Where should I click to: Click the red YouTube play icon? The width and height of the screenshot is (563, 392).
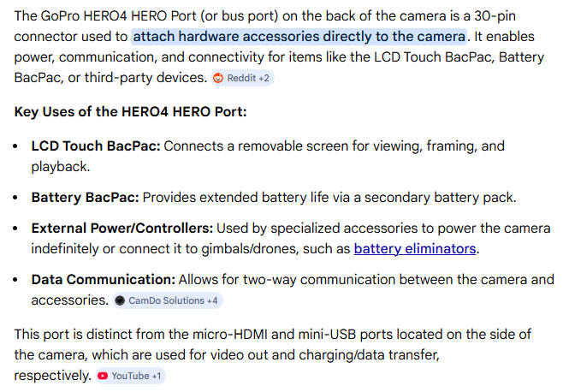click(103, 376)
